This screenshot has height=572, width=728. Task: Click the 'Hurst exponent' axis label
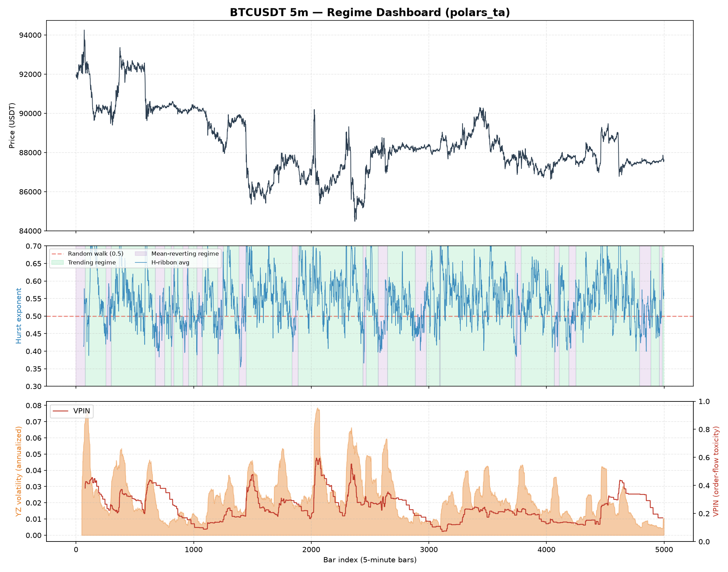[x=19, y=316]
